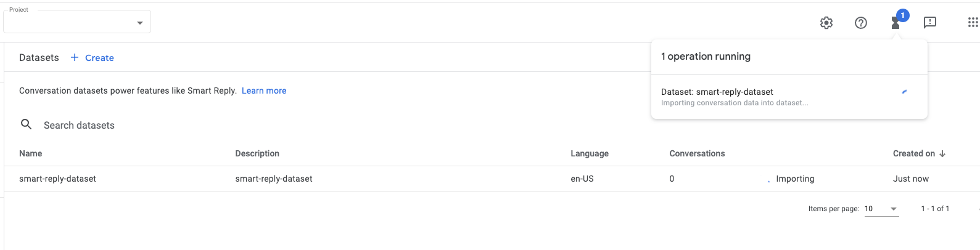
Task: Click the operation progress spinner
Action: 905,92
